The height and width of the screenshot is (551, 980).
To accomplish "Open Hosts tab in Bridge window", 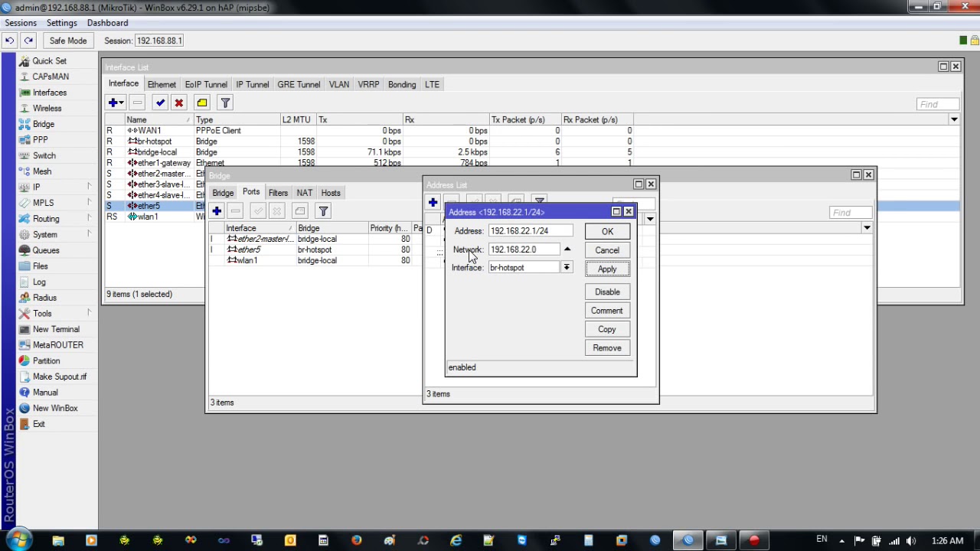I will pos(331,193).
